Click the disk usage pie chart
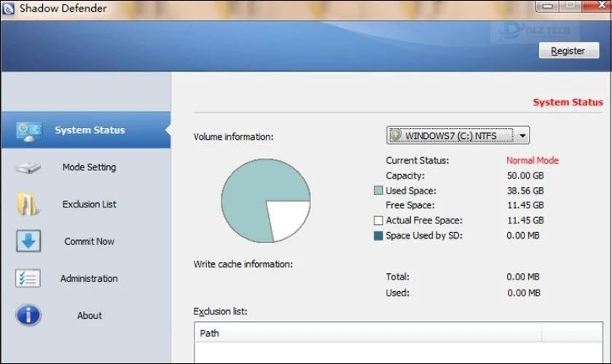This screenshot has width=612, height=364. [x=266, y=200]
